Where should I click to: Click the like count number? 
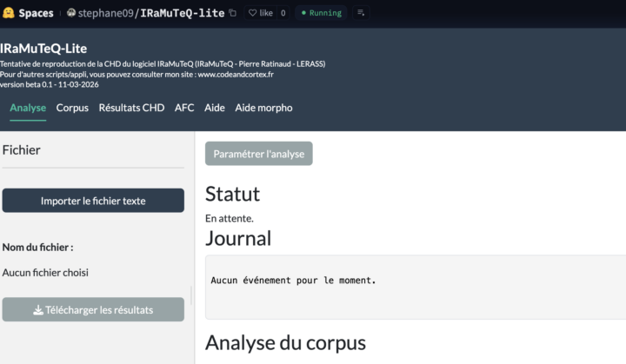[283, 13]
